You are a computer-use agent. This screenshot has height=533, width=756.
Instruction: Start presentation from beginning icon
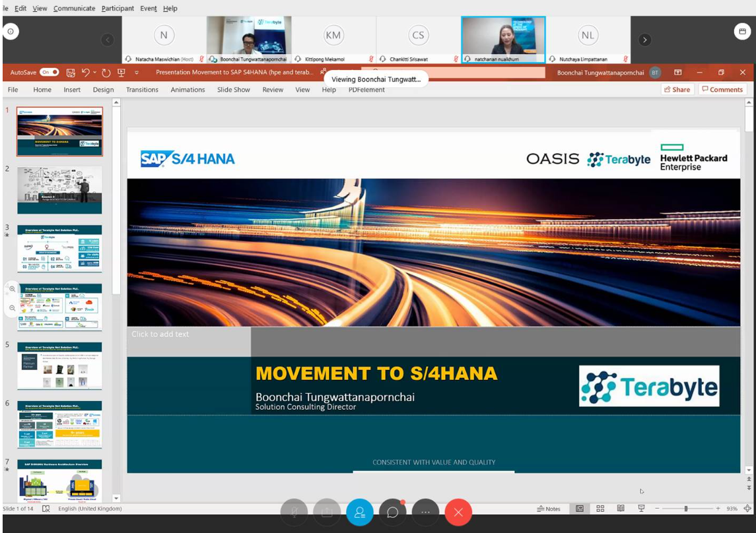(x=121, y=73)
